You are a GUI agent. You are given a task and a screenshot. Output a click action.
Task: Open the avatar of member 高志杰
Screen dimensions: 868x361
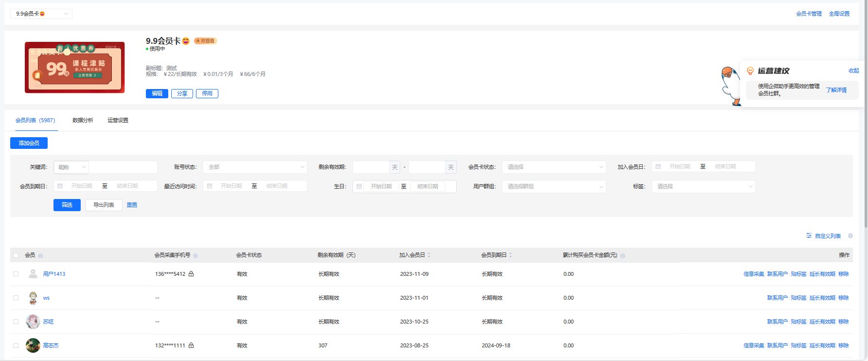(33, 345)
